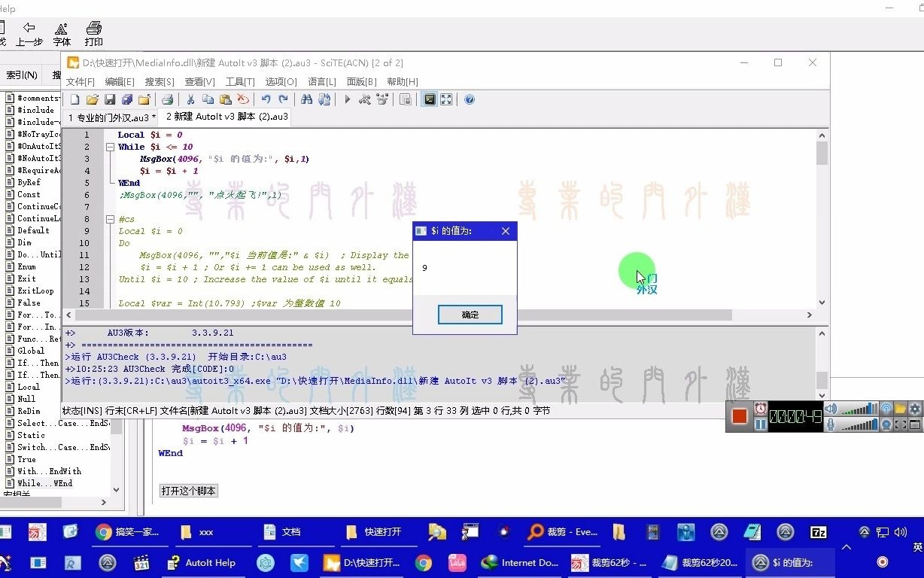
Task: Switch to the 专业的门外汉.au3 tab
Action: click(111, 117)
